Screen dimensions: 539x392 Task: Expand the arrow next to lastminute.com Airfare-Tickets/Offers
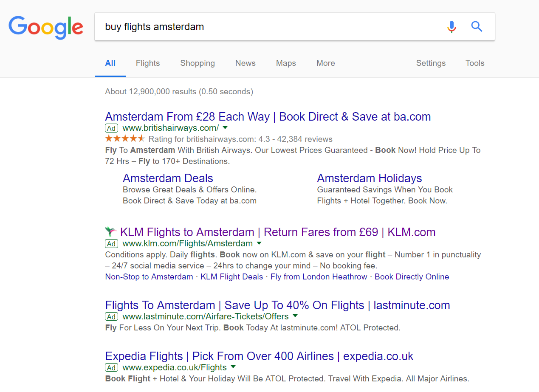295,316
